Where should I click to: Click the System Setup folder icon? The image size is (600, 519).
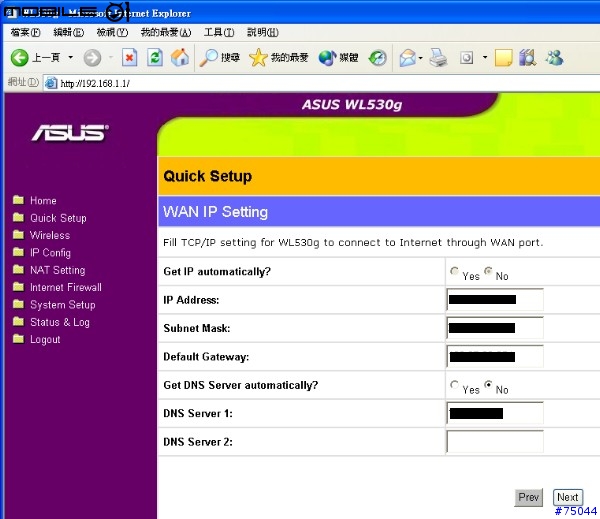point(18,304)
